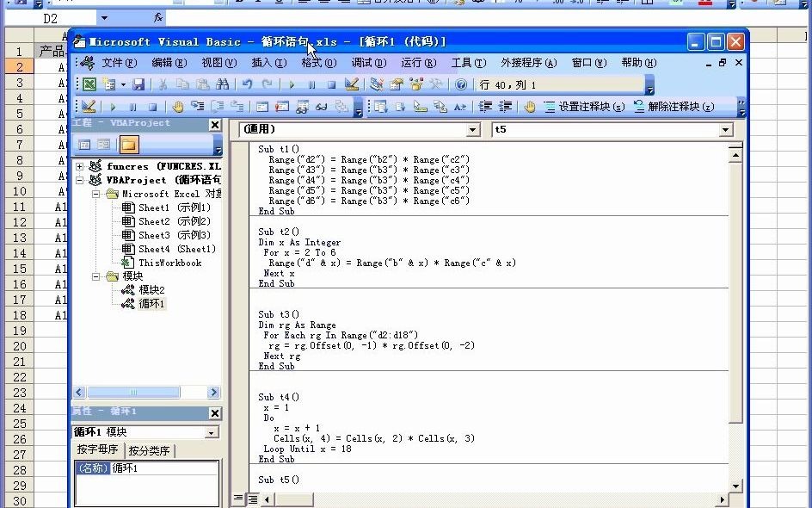Open the t5 procedure dropdown

[725, 128]
